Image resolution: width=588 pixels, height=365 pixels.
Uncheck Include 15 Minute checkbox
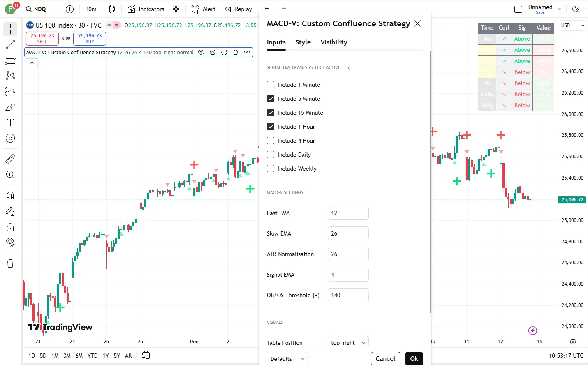271,113
